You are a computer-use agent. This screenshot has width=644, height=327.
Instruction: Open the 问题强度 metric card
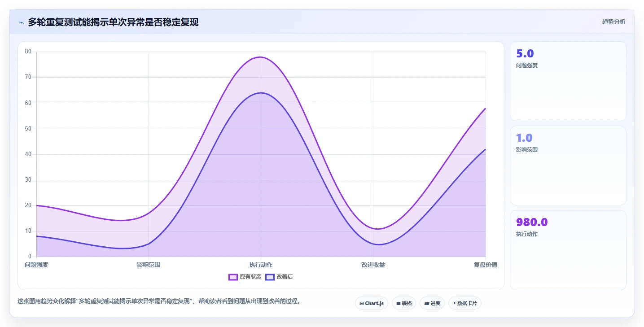click(x=568, y=81)
